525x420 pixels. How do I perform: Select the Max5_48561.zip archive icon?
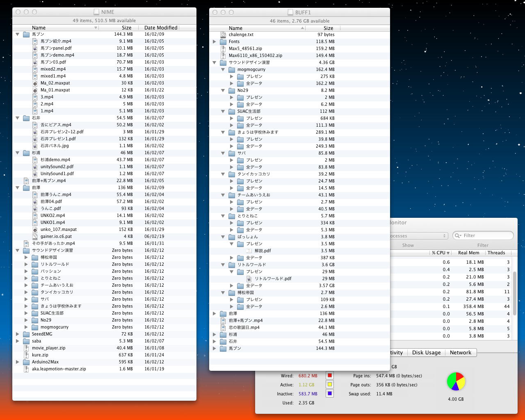pos(223,48)
